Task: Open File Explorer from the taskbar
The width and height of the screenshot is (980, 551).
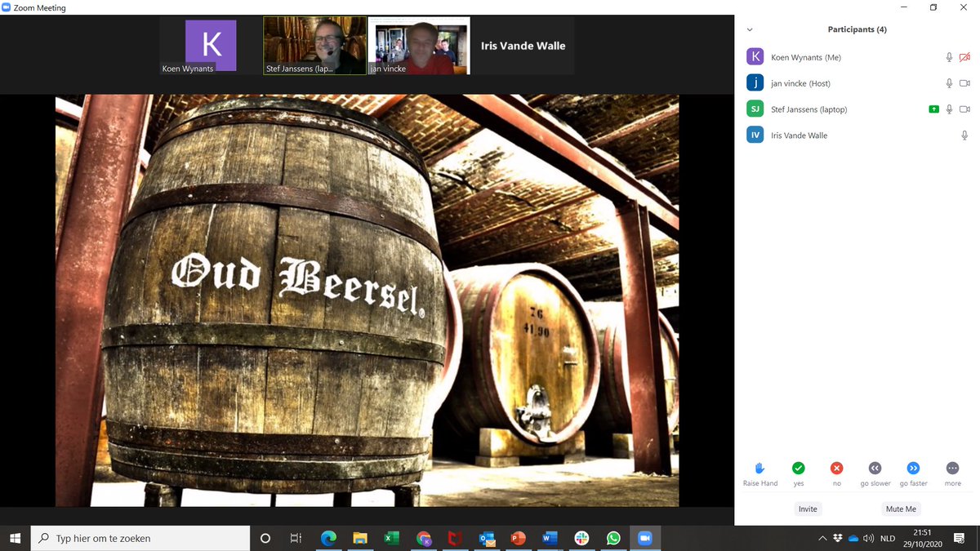Action: [360, 538]
